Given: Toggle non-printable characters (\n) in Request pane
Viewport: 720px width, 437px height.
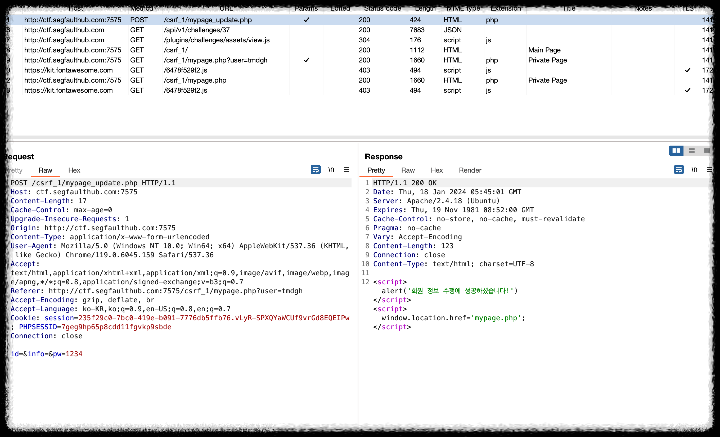Looking at the screenshot, I should [331, 170].
